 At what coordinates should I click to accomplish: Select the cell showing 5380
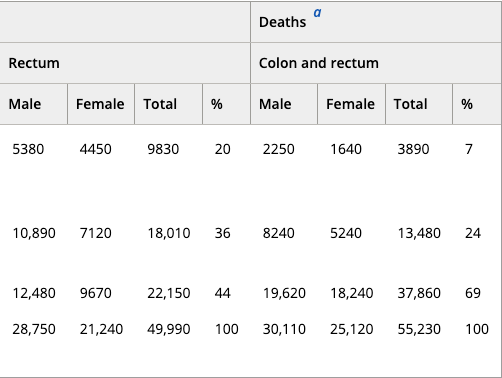point(28,149)
